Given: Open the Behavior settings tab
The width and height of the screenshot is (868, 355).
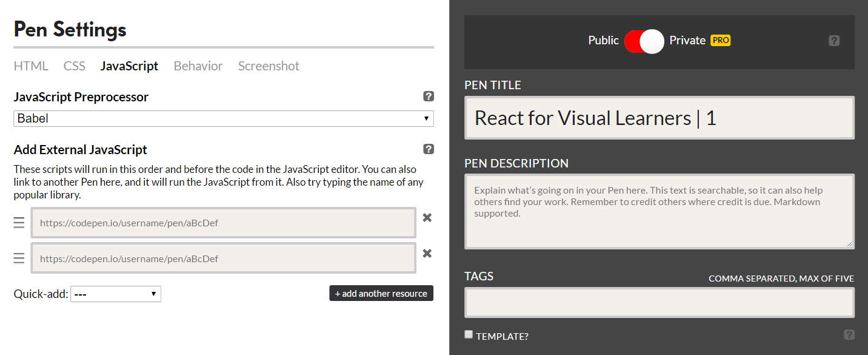Looking at the screenshot, I should point(198,66).
